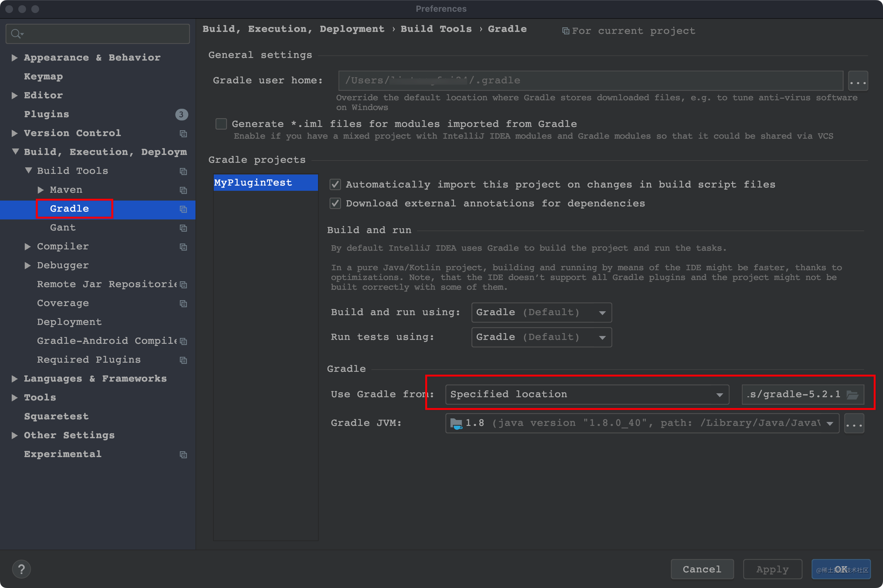Click Build Tools in the breadcrumb path

(436, 29)
